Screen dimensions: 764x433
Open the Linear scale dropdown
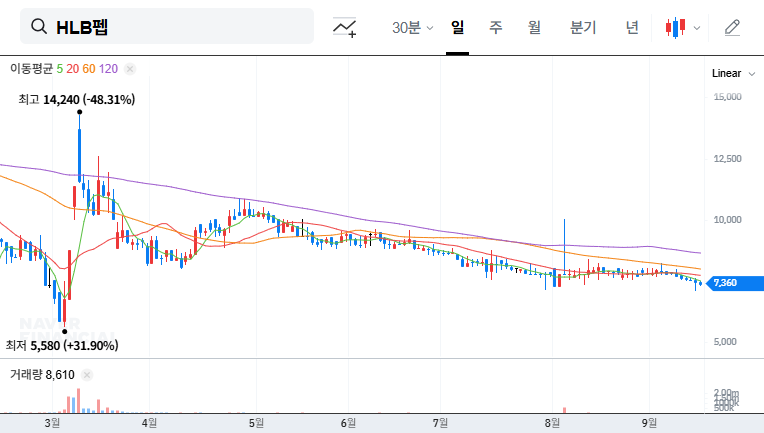point(733,74)
